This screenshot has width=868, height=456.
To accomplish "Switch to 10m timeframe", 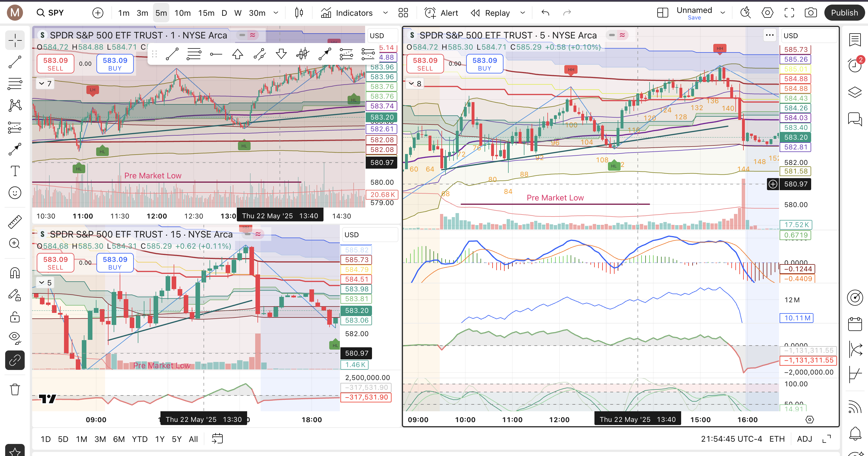I will [182, 13].
